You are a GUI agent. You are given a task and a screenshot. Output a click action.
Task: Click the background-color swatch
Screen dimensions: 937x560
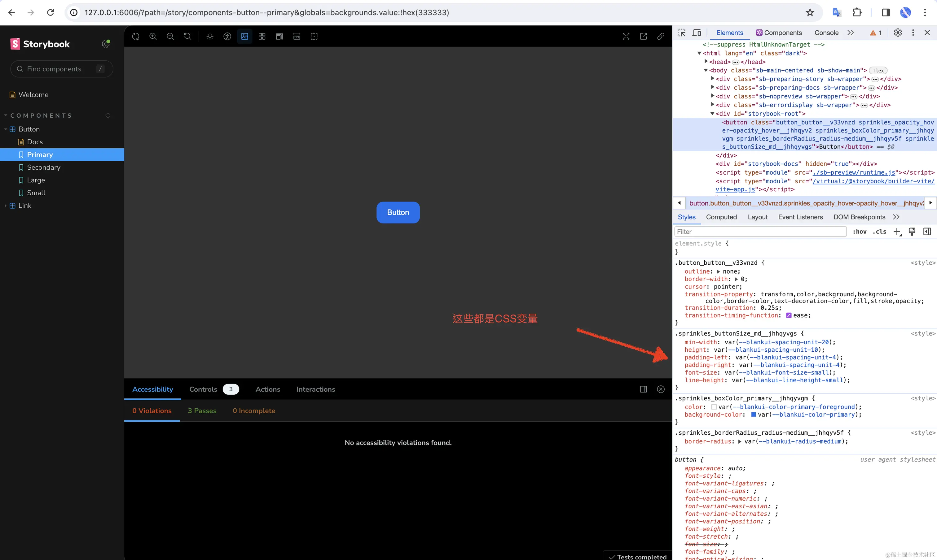tap(754, 415)
